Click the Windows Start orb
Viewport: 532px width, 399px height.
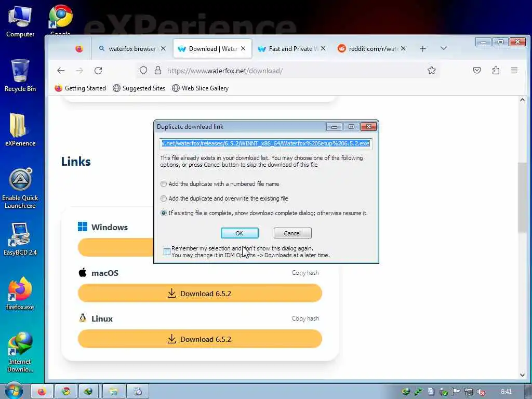coord(14,391)
